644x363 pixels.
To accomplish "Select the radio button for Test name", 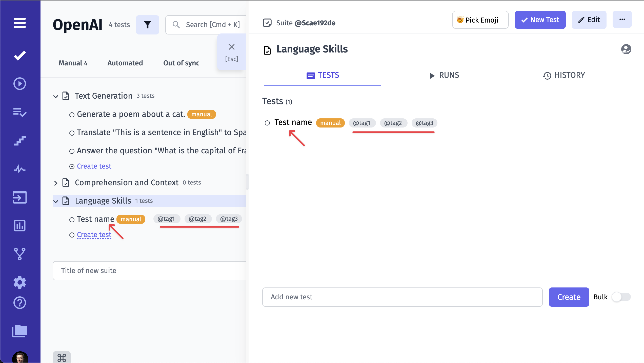I will point(268,123).
